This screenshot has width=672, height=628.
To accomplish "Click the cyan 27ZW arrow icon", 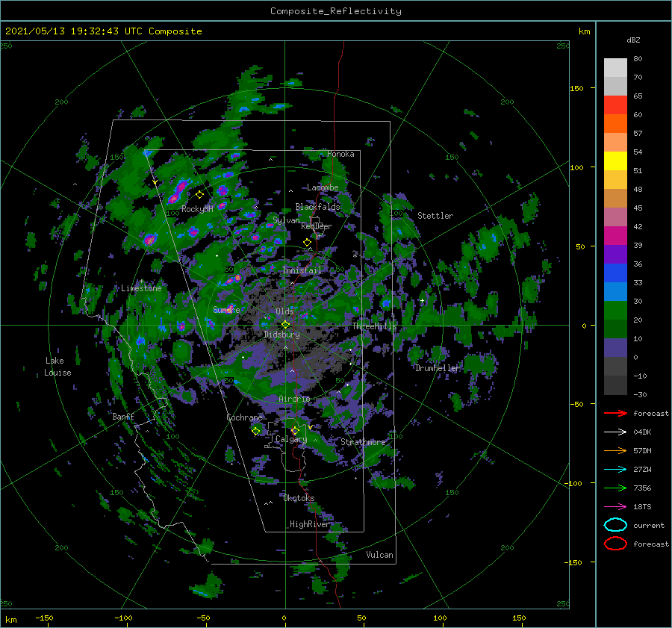I will [x=615, y=470].
